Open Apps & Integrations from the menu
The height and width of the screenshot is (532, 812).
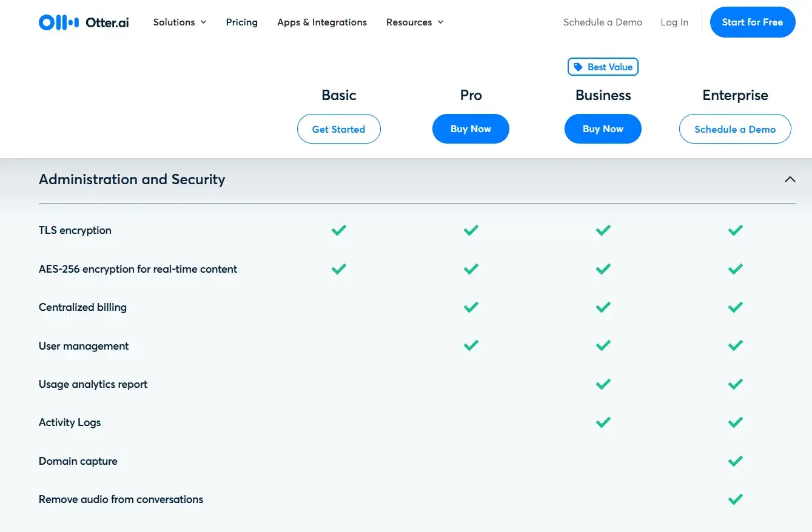coord(322,22)
